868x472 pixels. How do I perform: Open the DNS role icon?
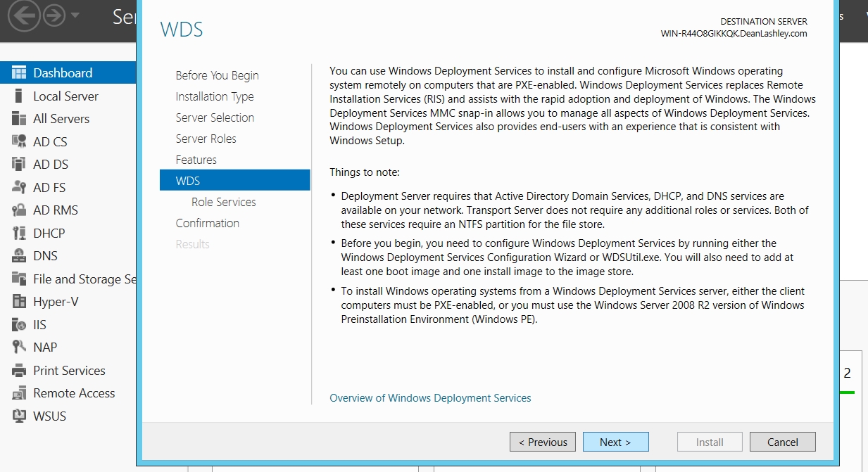tap(19, 256)
